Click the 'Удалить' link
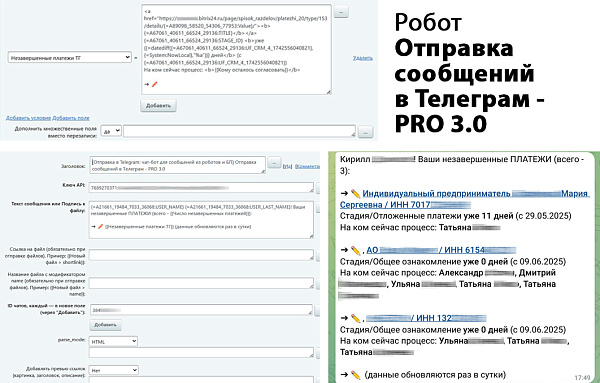The width and height of the screenshot is (600, 383). point(362,58)
